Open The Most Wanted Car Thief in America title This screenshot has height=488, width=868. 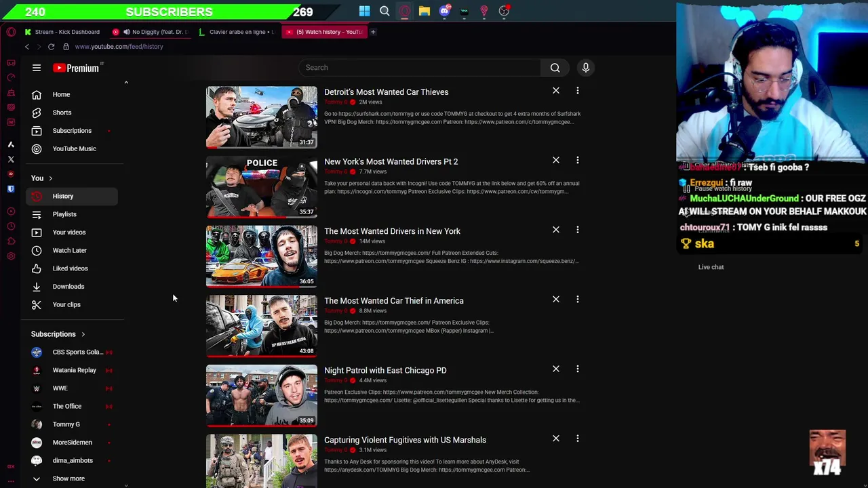point(394,301)
